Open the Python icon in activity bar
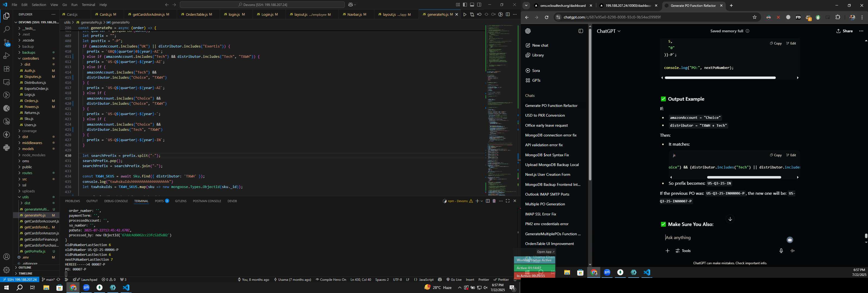The width and height of the screenshot is (868, 293). (7, 148)
